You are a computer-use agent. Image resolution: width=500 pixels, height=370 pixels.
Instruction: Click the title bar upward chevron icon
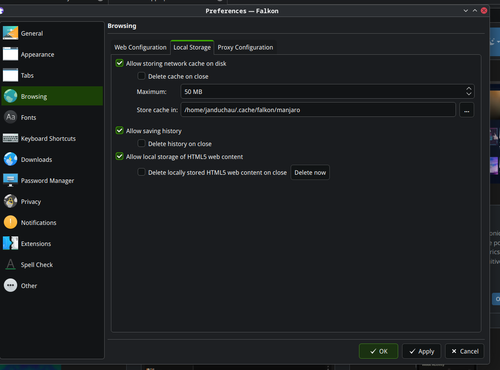point(475,11)
